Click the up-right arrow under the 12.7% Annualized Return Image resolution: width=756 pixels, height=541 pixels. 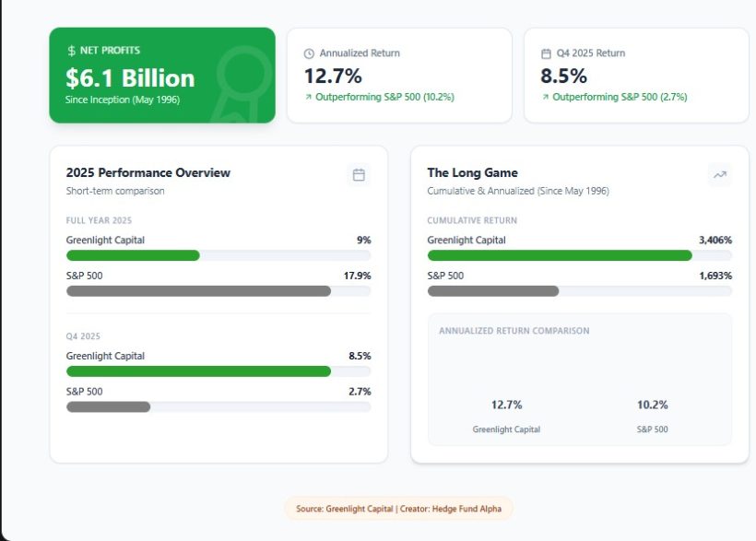click(309, 97)
